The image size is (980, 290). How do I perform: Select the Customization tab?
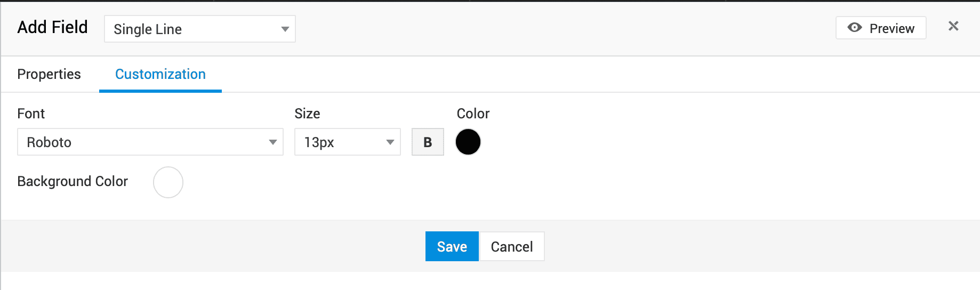(x=160, y=74)
